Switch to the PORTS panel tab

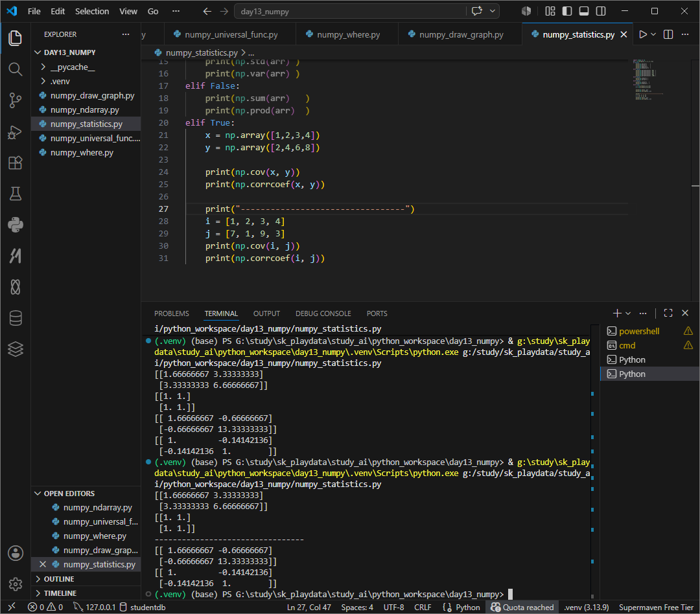point(377,313)
